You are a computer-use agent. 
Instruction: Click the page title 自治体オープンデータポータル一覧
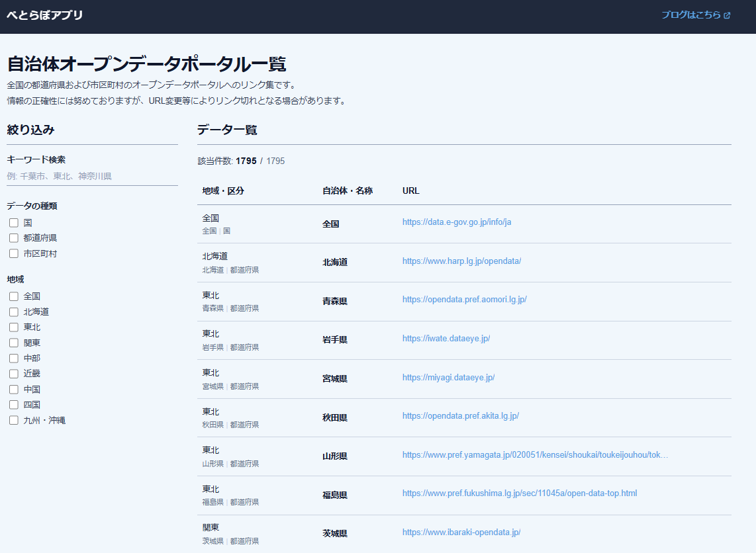point(147,64)
